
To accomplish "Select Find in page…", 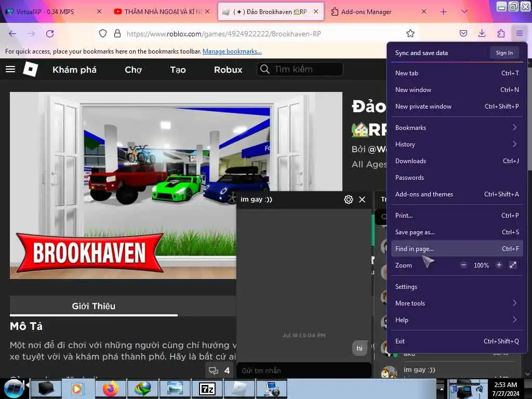I will click(457, 249).
